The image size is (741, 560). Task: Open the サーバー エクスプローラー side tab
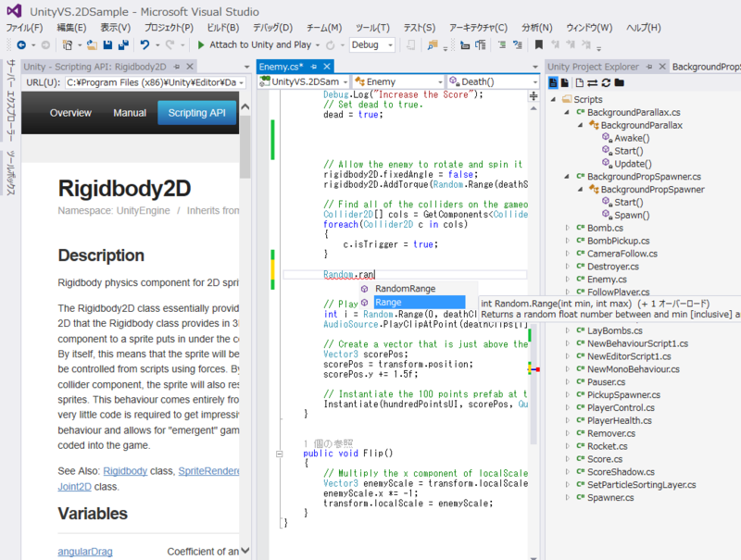pyautogui.click(x=10, y=100)
